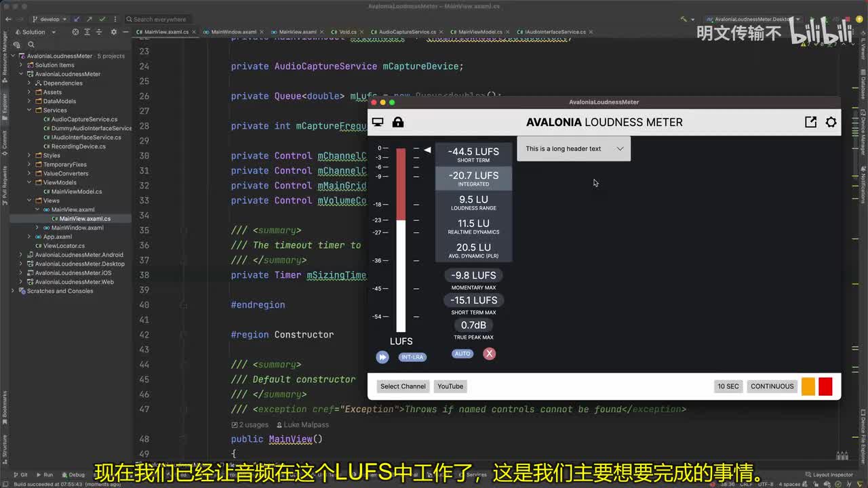Image resolution: width=868 pixels, height=488 pixels.
Task: Open the Debug tool window at bottom
Action: [x=73, y=475]
